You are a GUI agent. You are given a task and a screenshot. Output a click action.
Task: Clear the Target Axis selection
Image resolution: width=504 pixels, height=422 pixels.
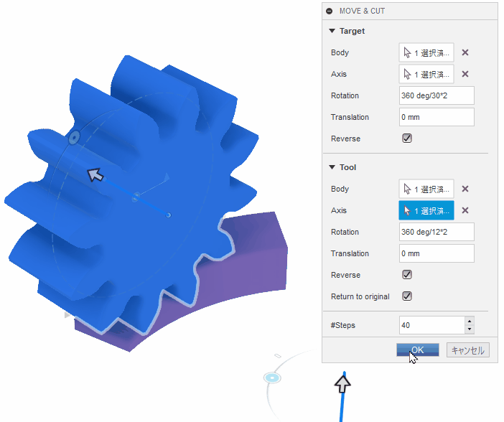465,74
